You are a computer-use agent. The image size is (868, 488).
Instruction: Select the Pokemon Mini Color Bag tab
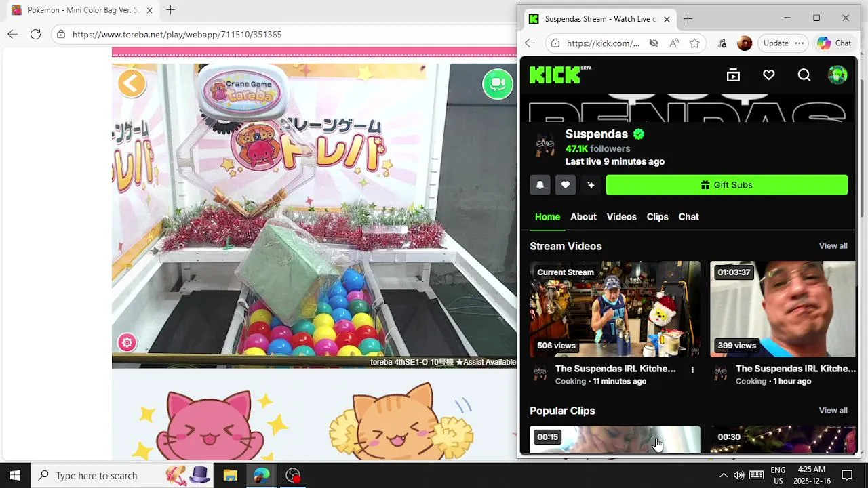(83, 10)
